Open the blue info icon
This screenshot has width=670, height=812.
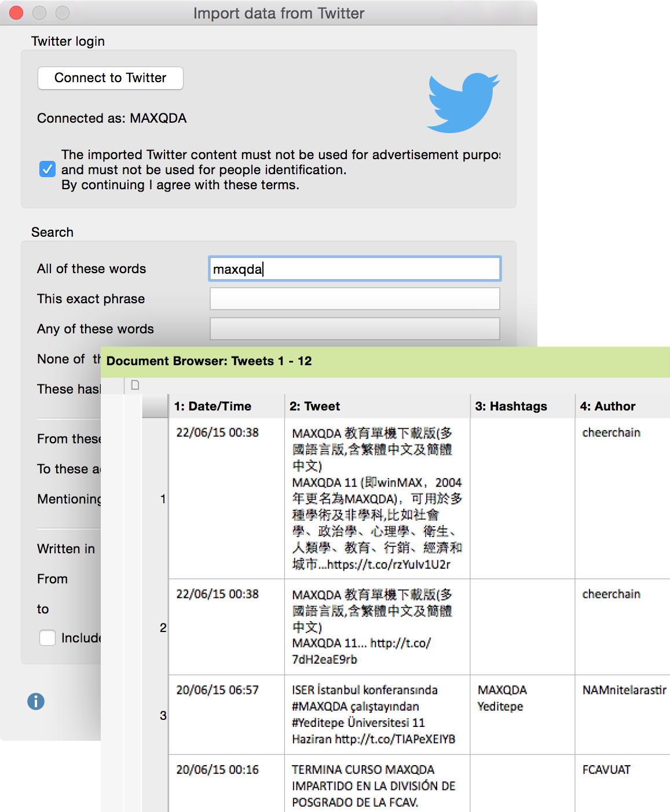(x=36, y=701)
